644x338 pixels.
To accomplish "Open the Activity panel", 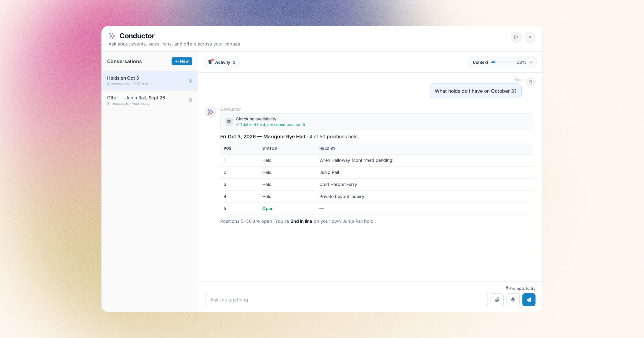I will tap(222, 62).
